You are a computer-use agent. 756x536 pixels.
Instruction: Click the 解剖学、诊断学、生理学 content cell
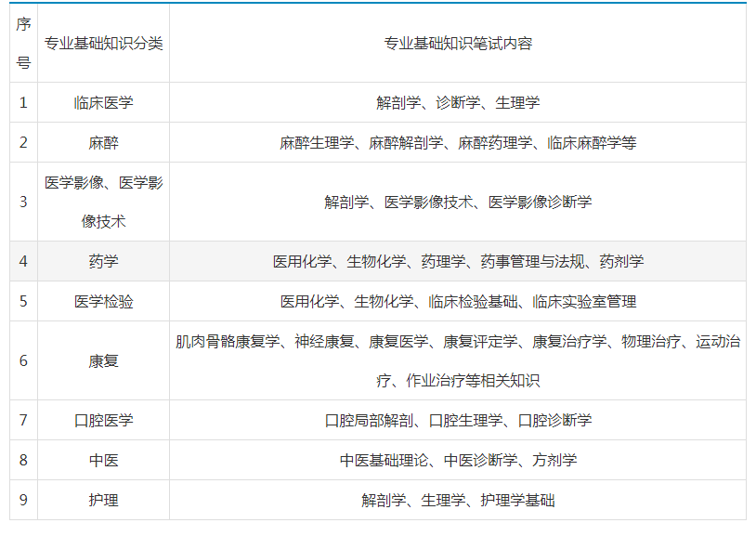[x=458, y=103]
